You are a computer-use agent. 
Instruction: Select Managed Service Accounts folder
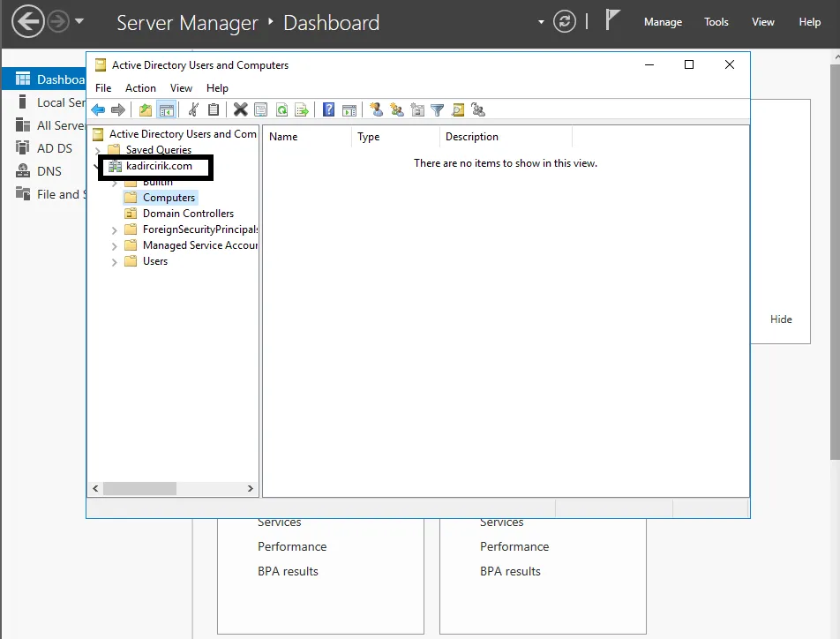199,245
